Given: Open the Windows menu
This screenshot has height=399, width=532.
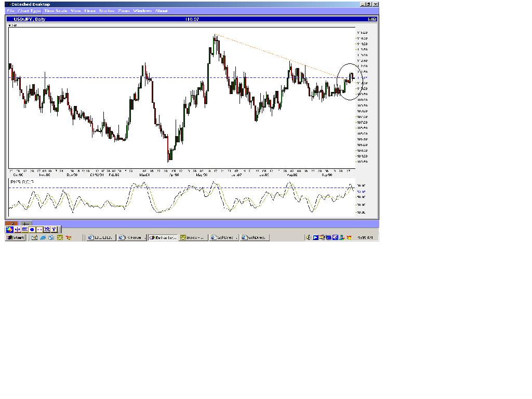Looking at the screenshot, I should pos(142,11).
